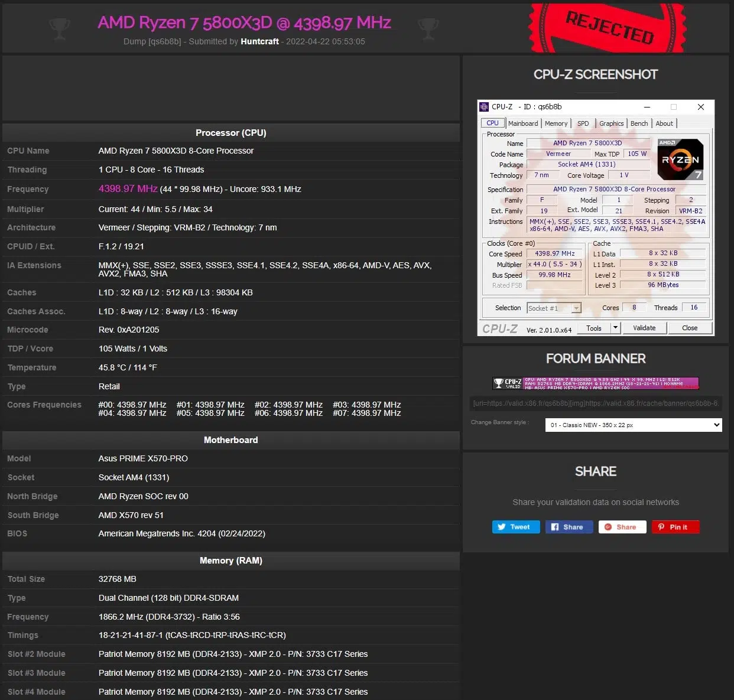Open the SPD tab
734x700 pixels.
click(583, 123)
